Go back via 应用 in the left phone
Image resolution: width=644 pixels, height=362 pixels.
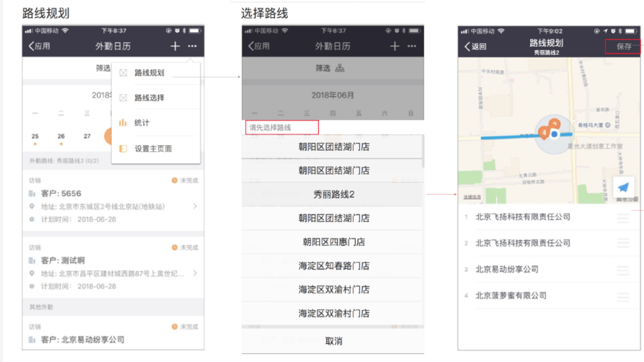tap(40, 46)
